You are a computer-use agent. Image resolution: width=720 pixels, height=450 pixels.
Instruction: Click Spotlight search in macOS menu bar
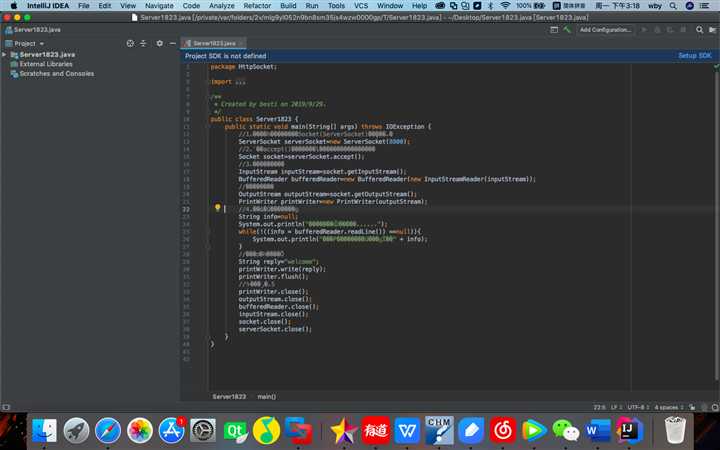pos(673,6)
